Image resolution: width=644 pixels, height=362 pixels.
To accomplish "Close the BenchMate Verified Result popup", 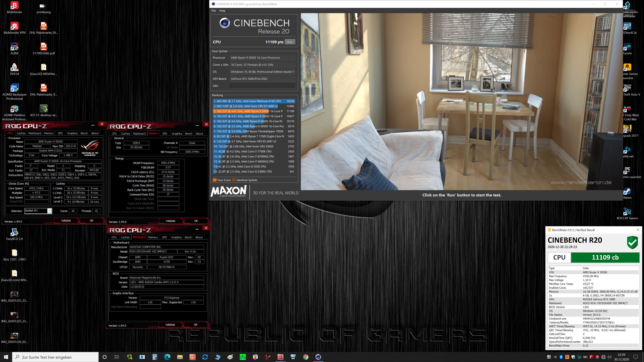I will pos(638,230).
